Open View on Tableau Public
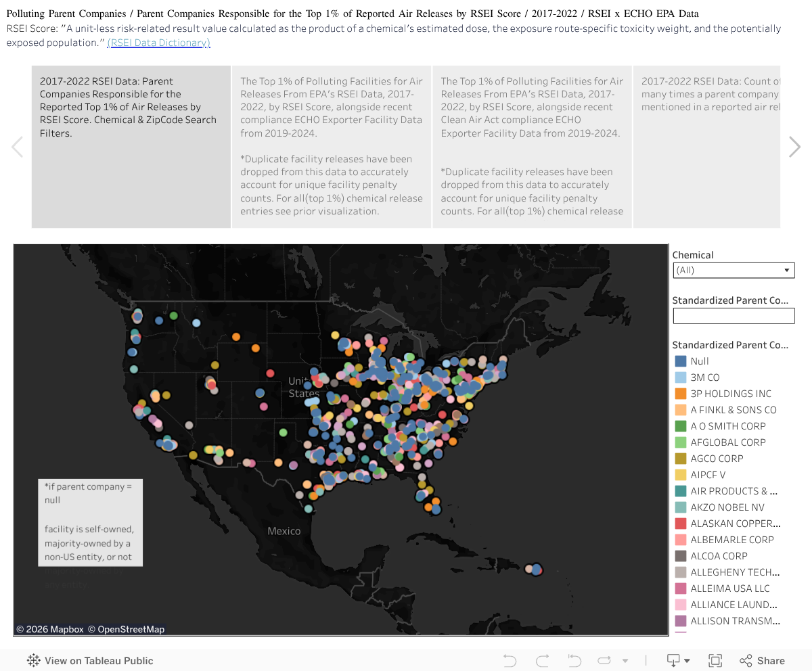The width and height of the screenshot is (812, 671). pyautogui.click(x=90, y=661)
